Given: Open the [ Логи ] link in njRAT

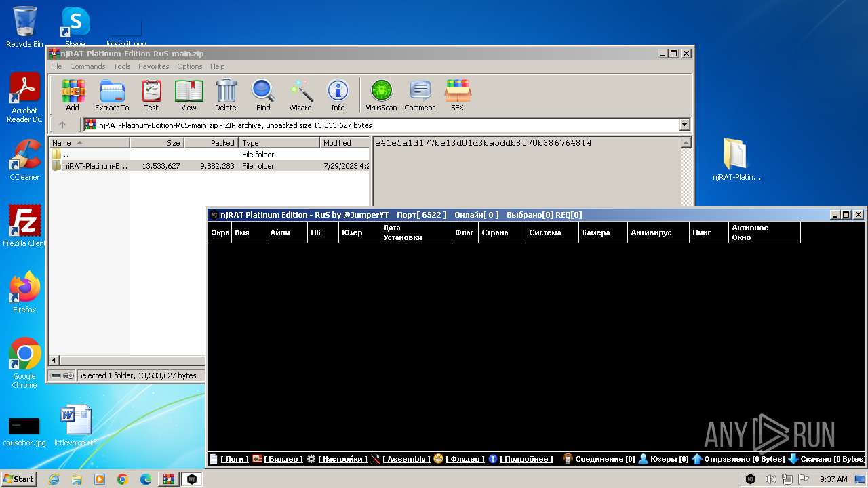Looking at the screenshot, I should pos(235,459).
